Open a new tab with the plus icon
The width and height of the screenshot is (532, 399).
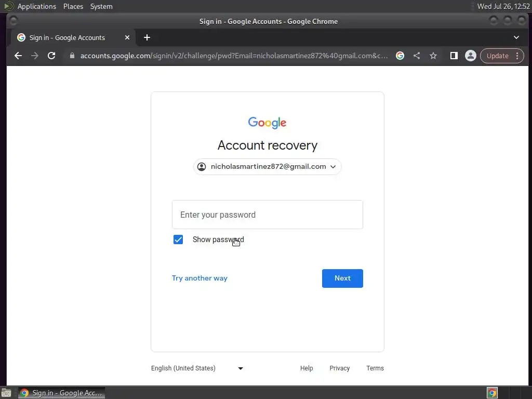pyautogui.click(x=147, y=37)
